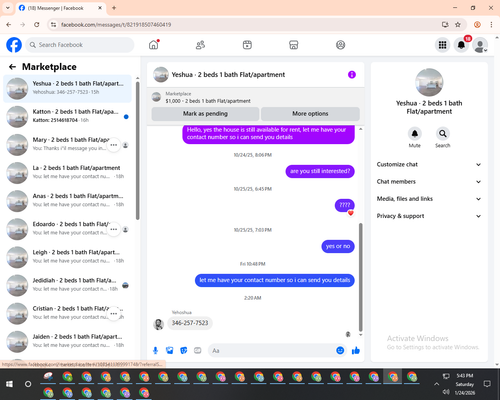Click the back arrow next to Marketplace

click(12, 67)
